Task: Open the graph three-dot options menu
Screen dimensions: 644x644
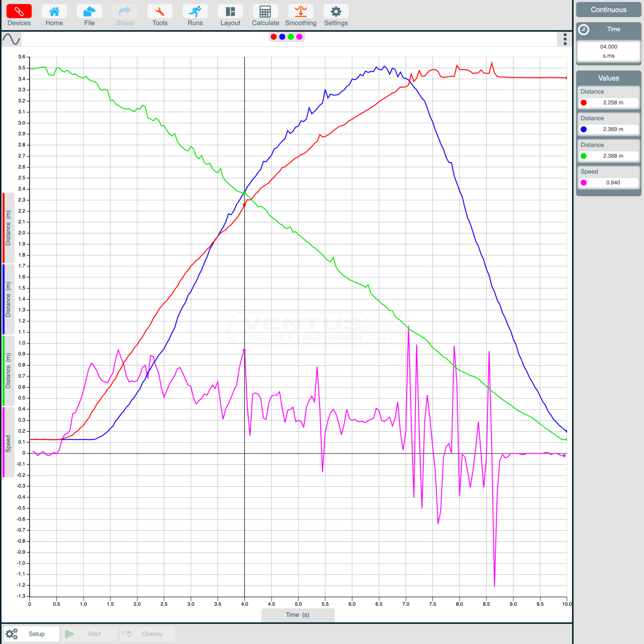Action: coord(565,39)
